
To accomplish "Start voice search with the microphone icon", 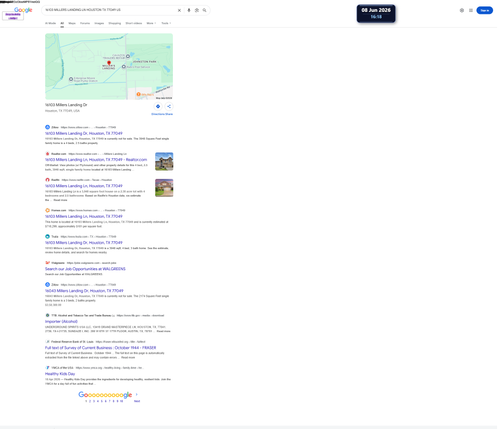I will point(189,10).
